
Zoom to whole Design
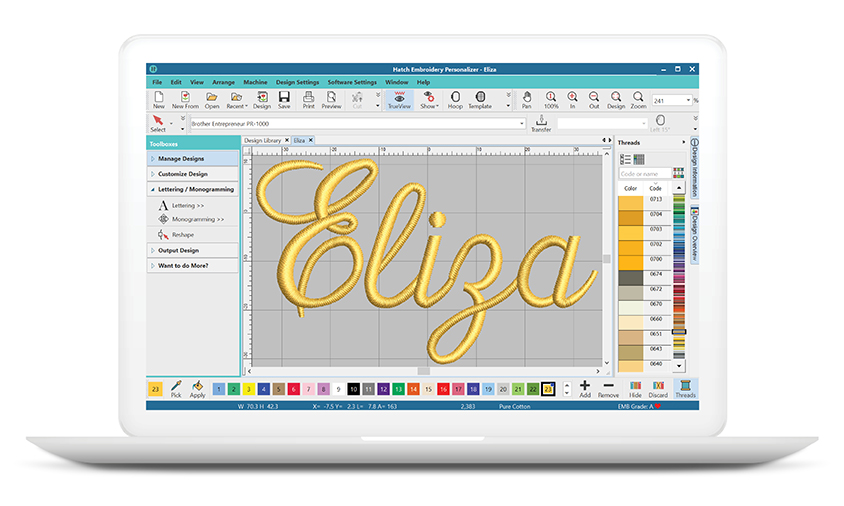point(616,100)
